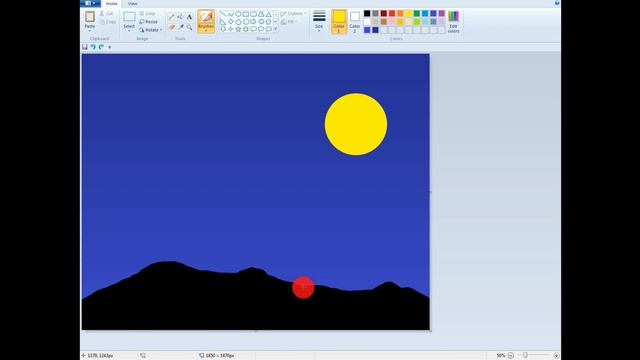Click the Save icon in quick access toolbar
This screenshot has width=640, height=360.
click(x=85, y=47)
